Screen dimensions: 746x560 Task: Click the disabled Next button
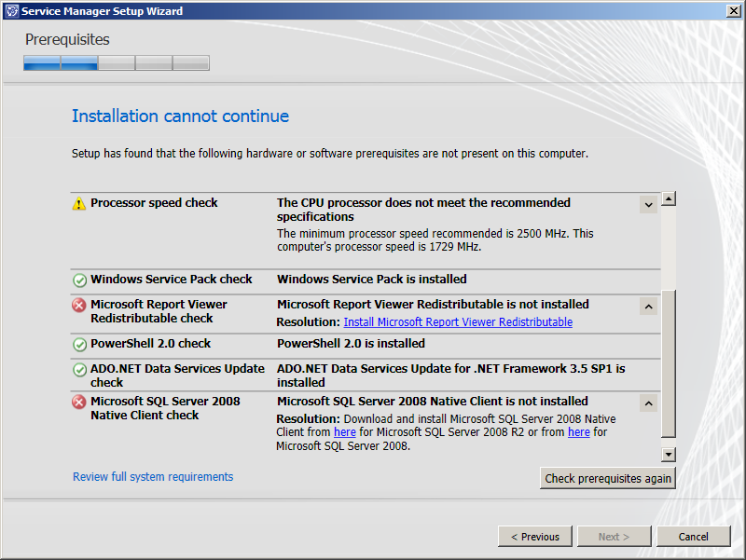(614, 537)
